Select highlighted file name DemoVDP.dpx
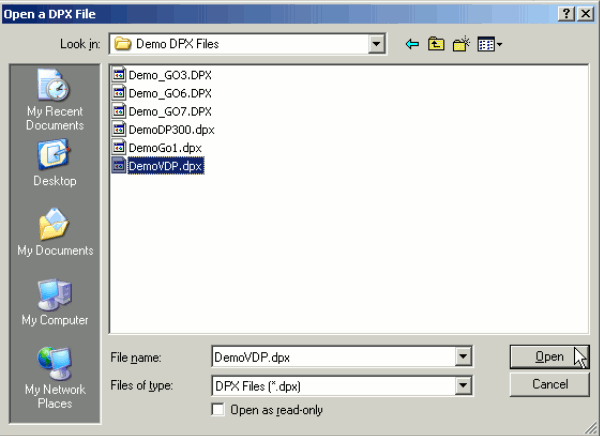 [165, 166]
